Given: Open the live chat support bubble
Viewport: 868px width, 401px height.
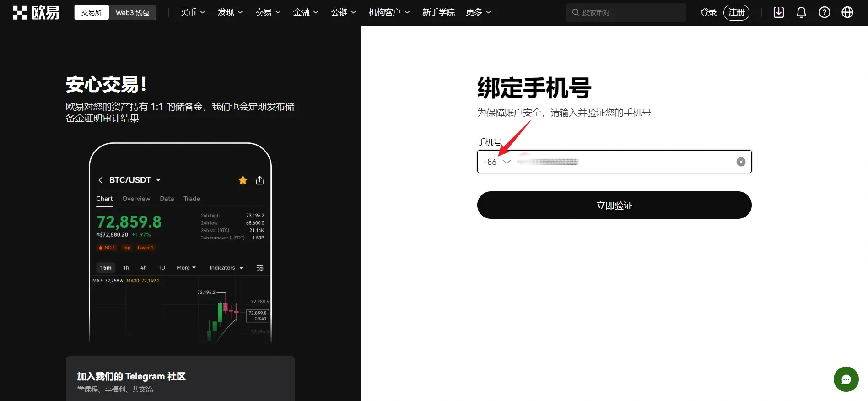Looking at the screenshot, I should 846,379.
